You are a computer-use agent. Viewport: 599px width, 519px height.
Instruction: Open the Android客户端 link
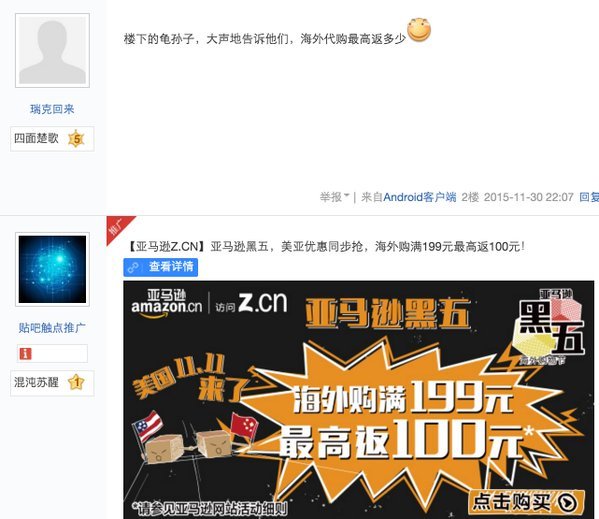[x=419, y=197]
